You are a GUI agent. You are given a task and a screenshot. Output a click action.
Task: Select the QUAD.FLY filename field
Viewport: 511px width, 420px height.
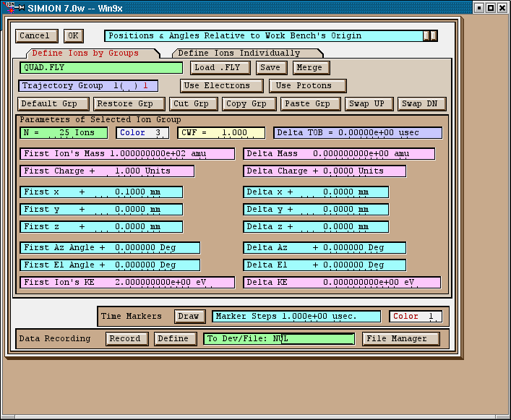click(x=101, y=68)
